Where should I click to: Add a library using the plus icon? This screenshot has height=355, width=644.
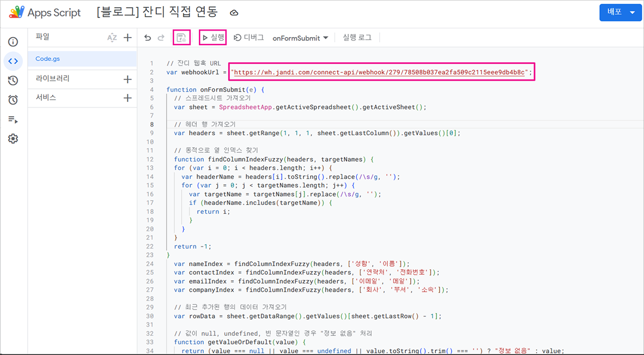click(x=127, y=79)
